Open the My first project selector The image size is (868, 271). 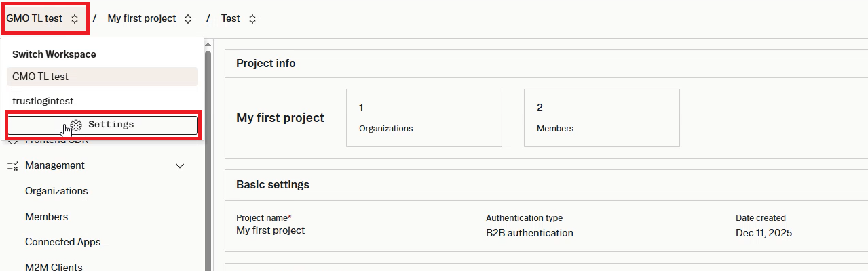tap(150, 19)
